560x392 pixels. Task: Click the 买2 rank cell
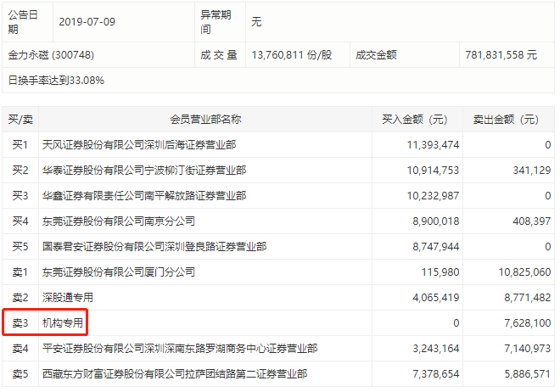20,171
